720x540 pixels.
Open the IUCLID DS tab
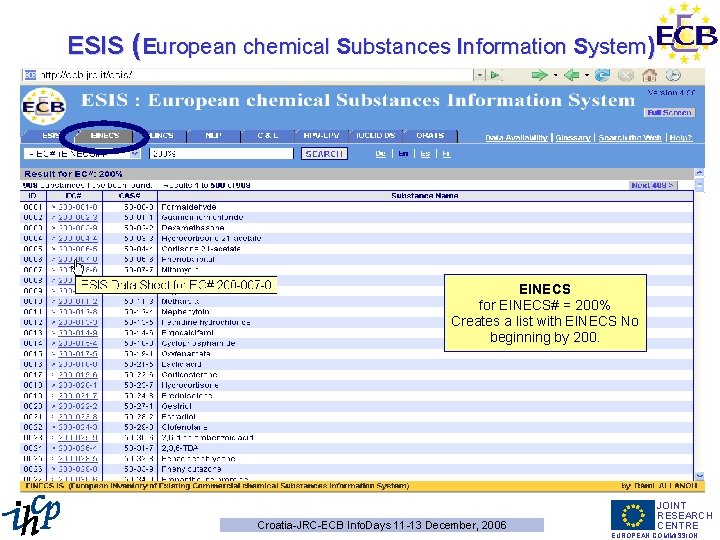[x=376, y=135]
